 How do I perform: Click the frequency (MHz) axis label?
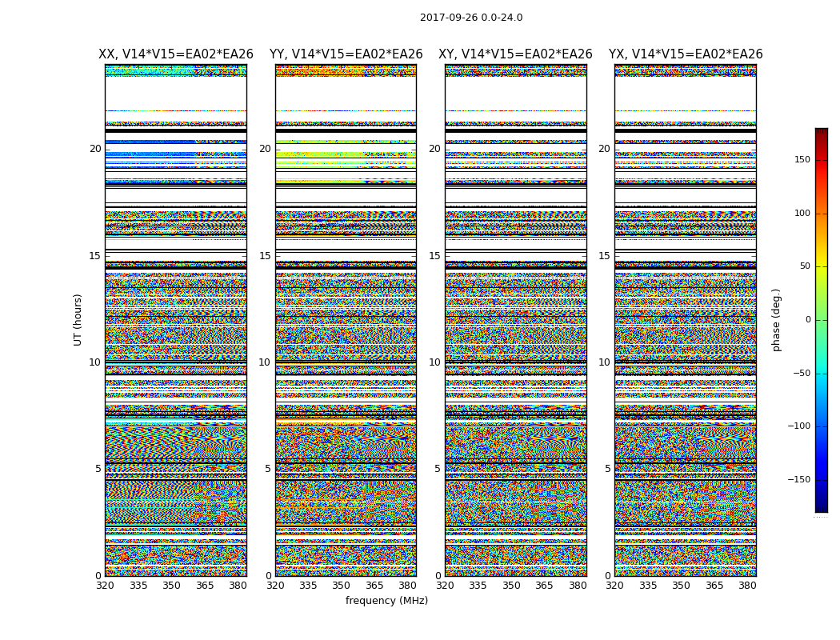pyautogui.click(x=386, y=600)
